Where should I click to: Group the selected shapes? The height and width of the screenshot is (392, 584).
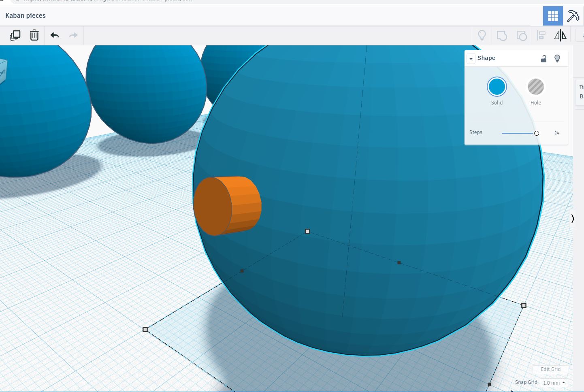click(502, 36)
